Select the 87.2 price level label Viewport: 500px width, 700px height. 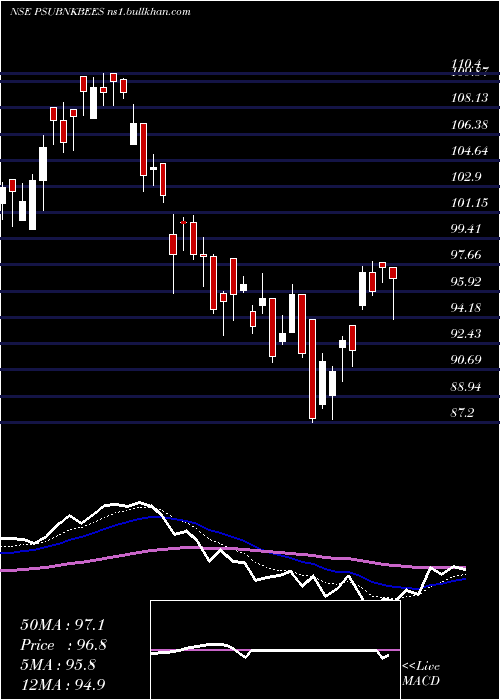point(462,412)
